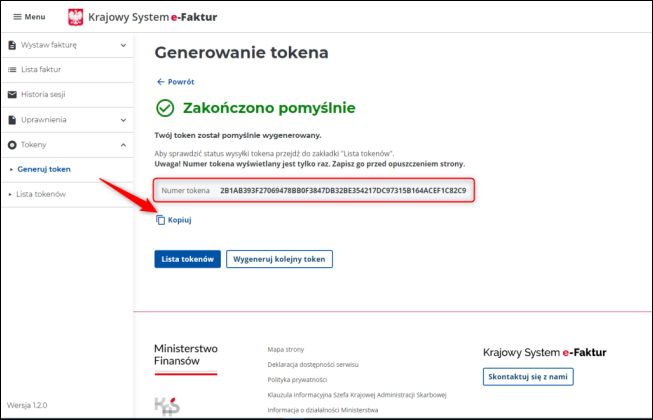Click the Tokeny circle icon

[x=12, y=145]
